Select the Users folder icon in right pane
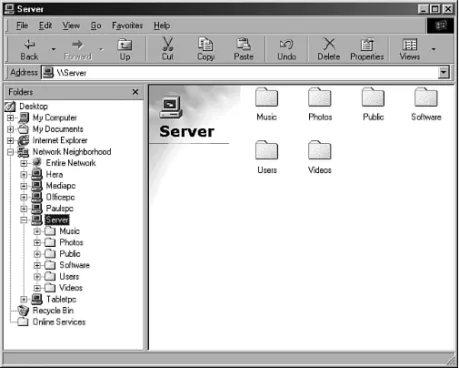The height and width of the screenshot is (368, 459). (x=266, y=150)
